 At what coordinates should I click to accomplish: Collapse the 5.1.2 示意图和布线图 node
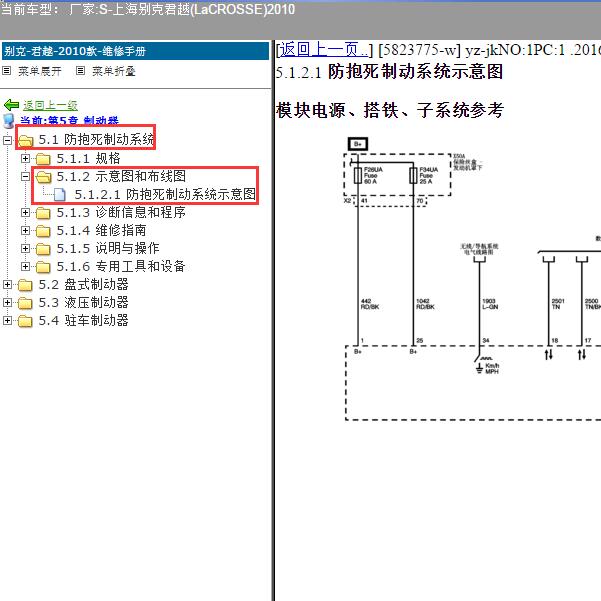tap(25, 176)
